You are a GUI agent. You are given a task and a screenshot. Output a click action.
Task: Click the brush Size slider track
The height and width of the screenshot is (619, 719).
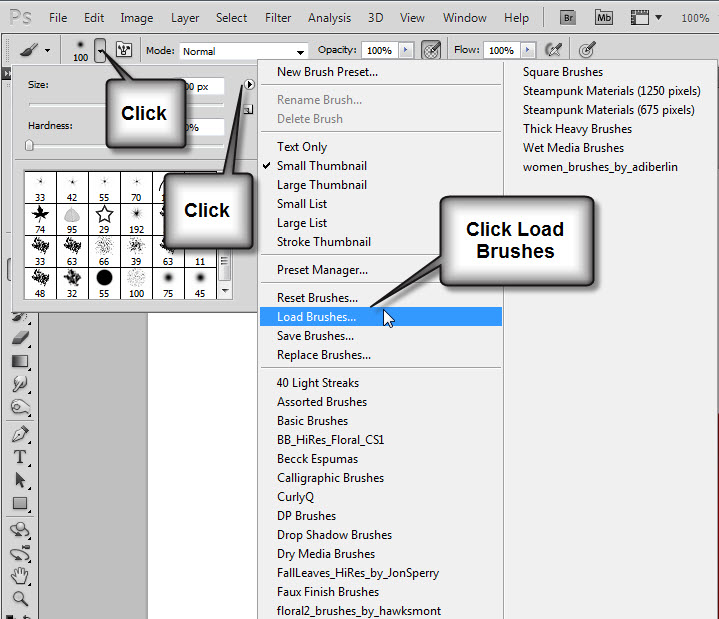[126, 105]
